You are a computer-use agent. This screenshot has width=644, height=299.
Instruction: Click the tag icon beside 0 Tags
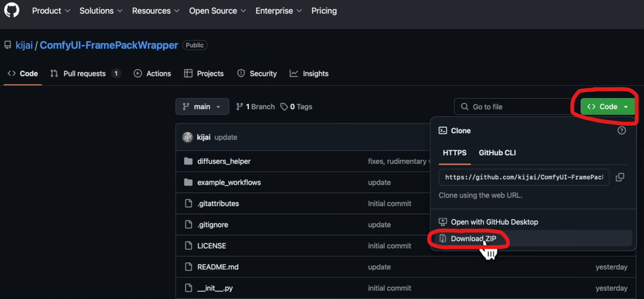click(x=284, y=107)
